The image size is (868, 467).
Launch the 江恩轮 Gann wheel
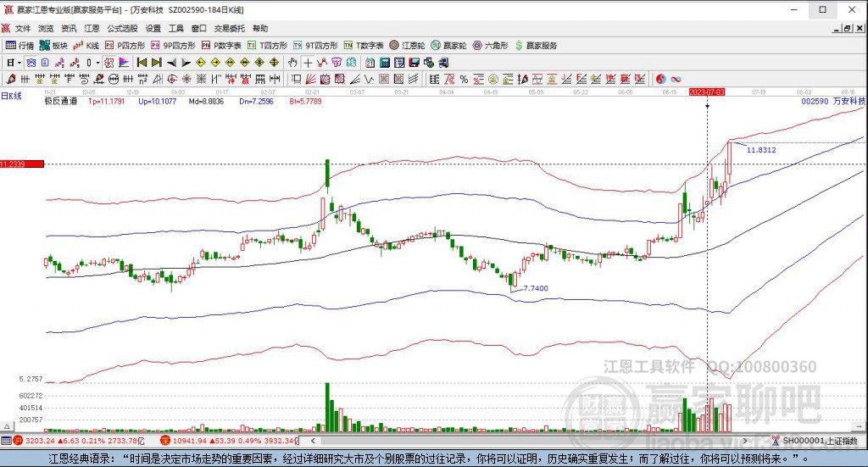click(x=407, y=46)
